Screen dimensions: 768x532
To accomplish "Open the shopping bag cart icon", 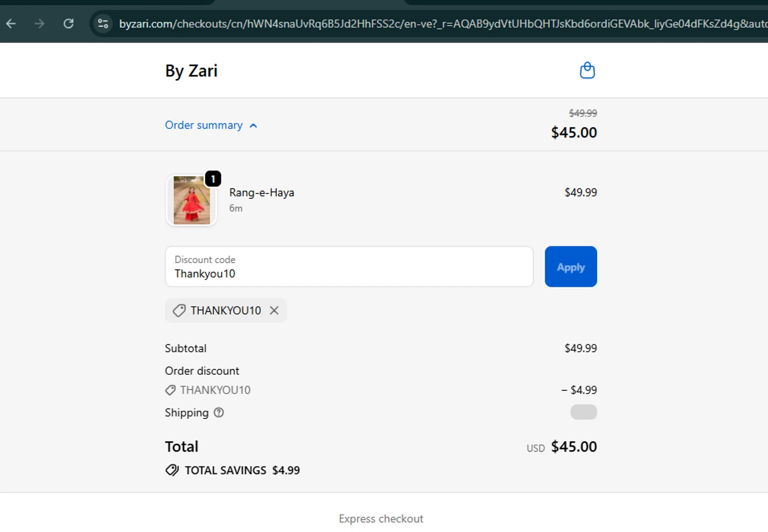I will coord(587,70).
